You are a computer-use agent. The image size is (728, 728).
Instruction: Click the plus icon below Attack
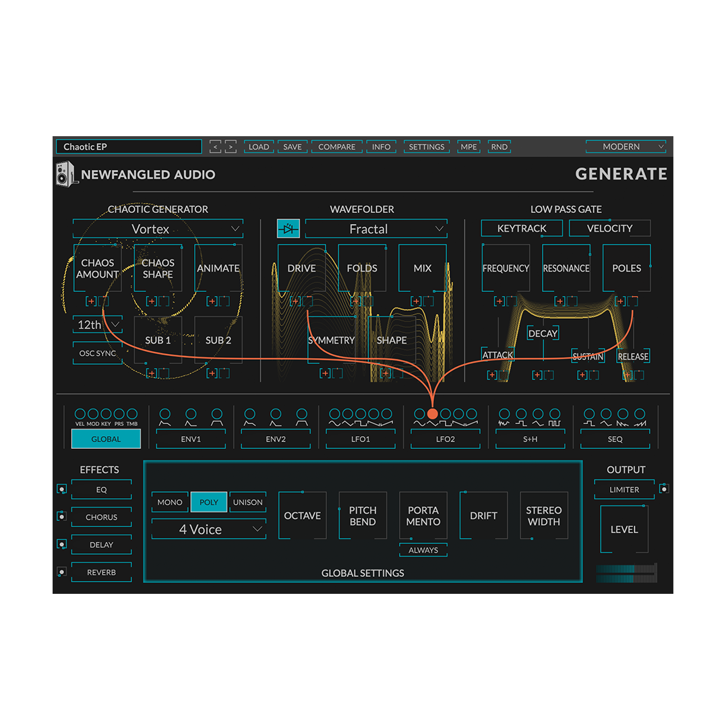492,375
